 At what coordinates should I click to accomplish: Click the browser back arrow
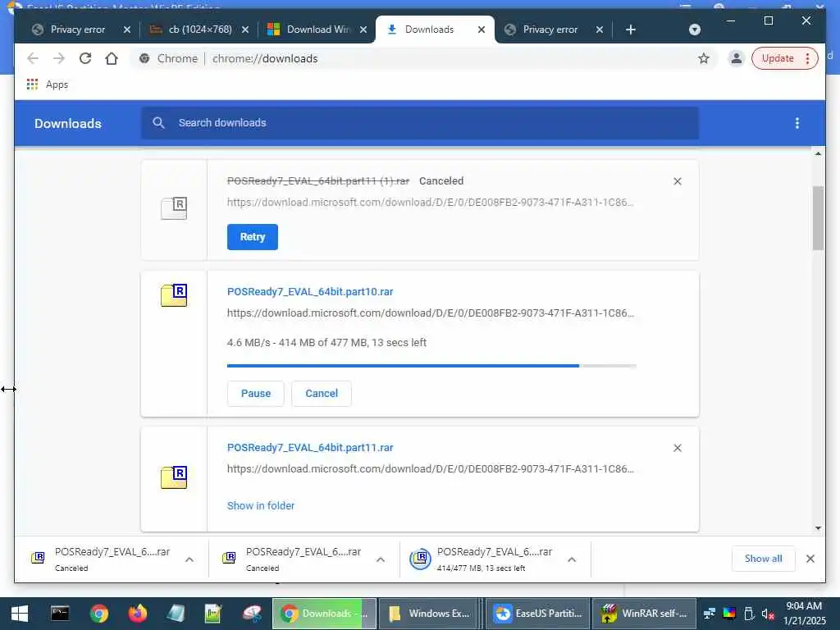click(x=33, y=58)
